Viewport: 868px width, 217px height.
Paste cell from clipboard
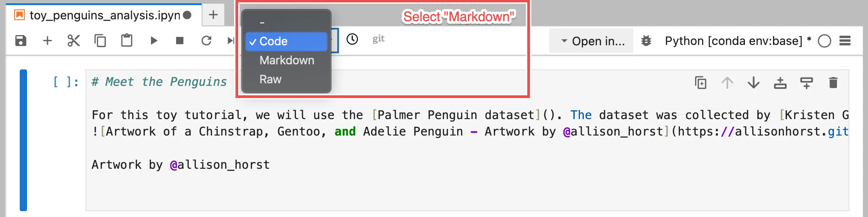coord(127,41)
